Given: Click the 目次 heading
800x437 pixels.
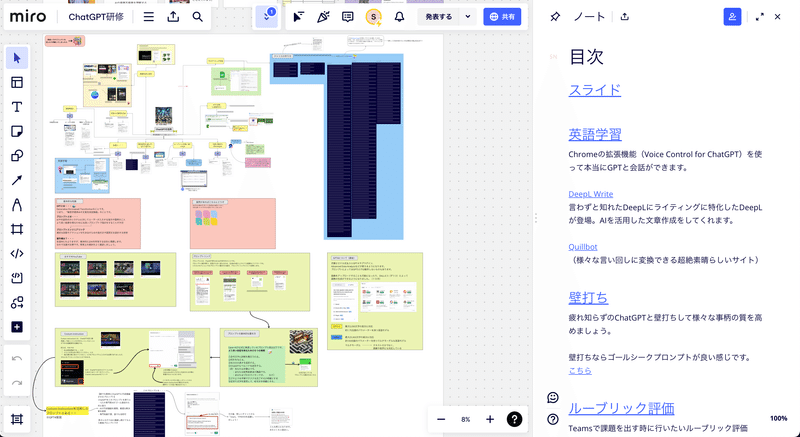Looking at the screenshot, I should tap(586, 57).
